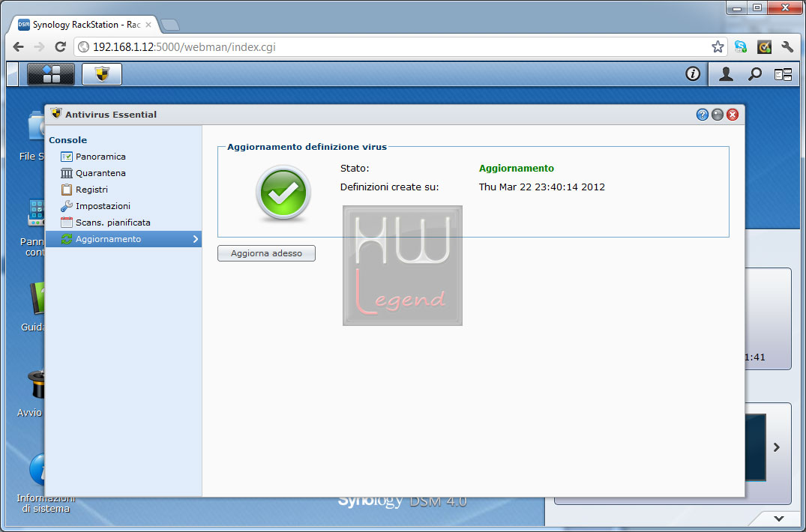Advance the widget with right chevron
Image resolution: width=806 pixels, height=532 pixels.
pyautogui.click(x=776, y=447)
